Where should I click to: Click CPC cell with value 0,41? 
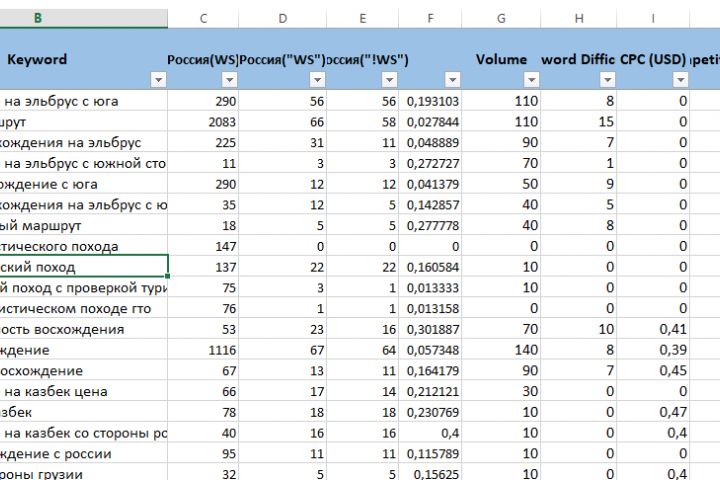tap(653, 329)
